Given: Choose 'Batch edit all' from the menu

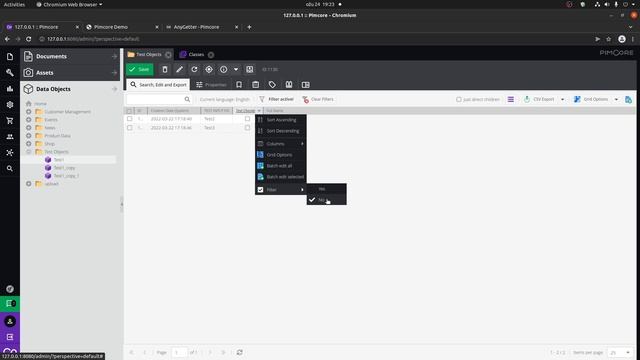Looking at the screenshot, I should 281,166.
